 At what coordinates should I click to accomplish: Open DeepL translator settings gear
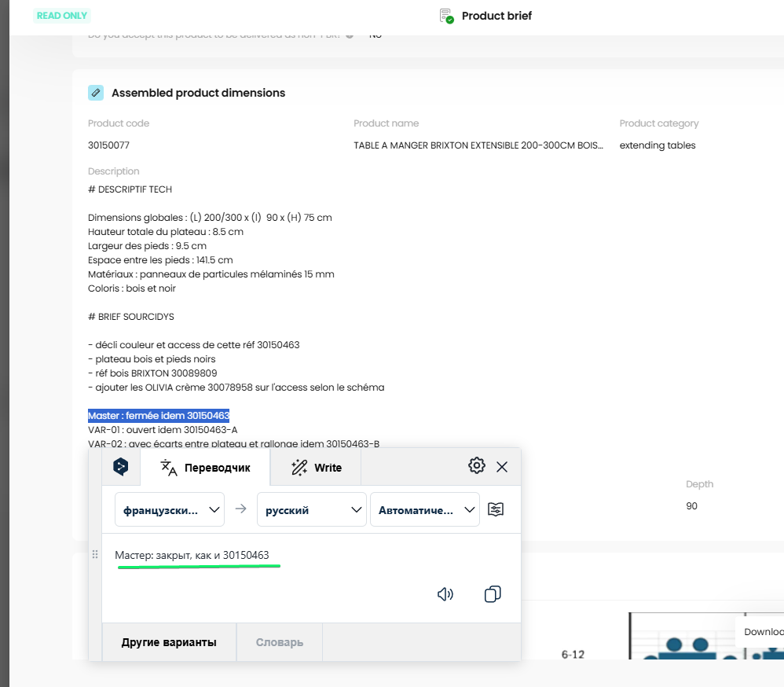pos(477,466)
